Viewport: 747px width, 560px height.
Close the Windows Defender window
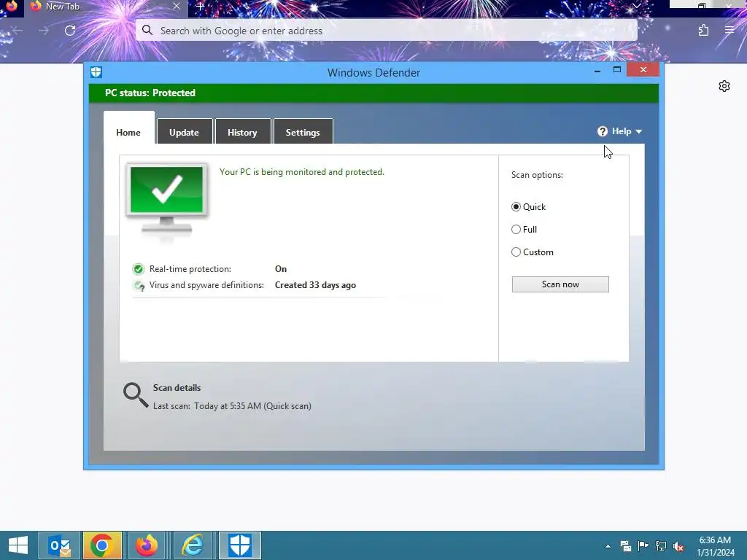[x=643, y=70]
